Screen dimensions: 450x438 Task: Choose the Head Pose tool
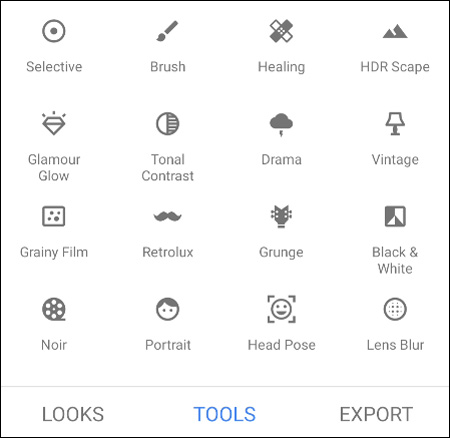[281, 309]
